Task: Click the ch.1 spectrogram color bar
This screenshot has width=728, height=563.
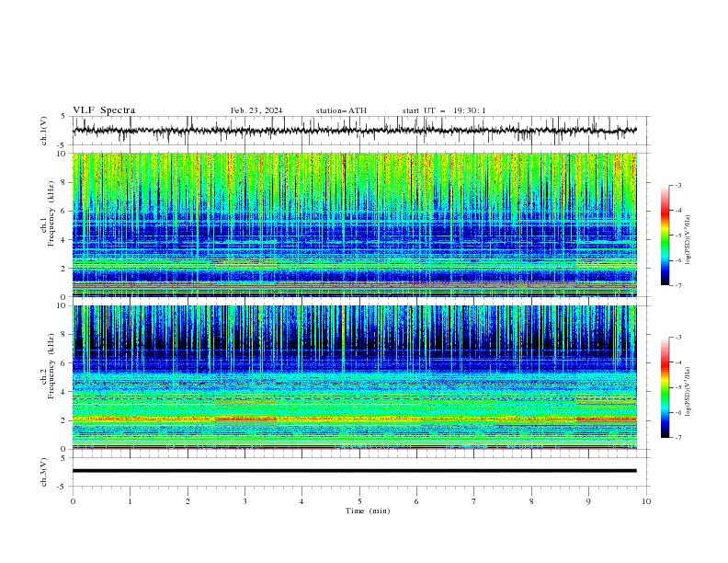Action: (x=665, y=236)
